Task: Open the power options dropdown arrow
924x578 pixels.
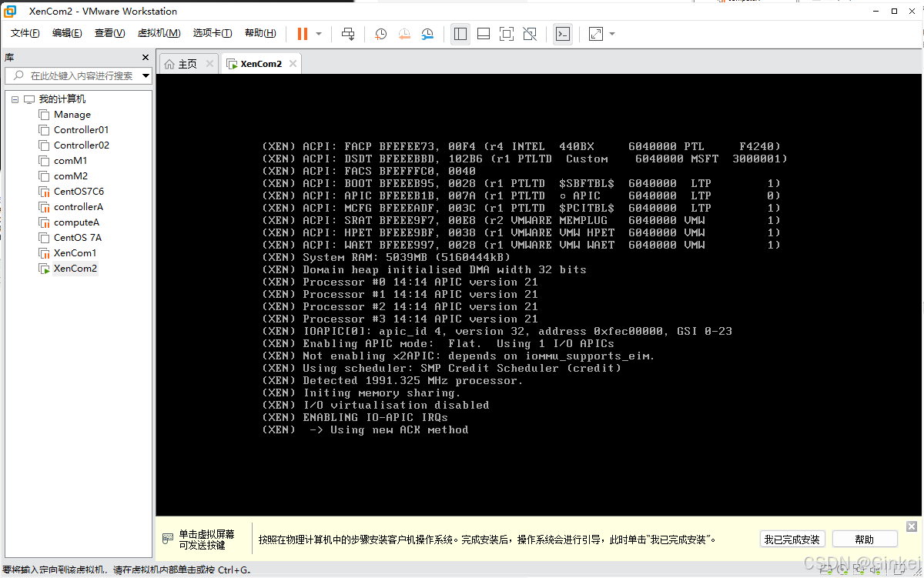Action: 319,34
